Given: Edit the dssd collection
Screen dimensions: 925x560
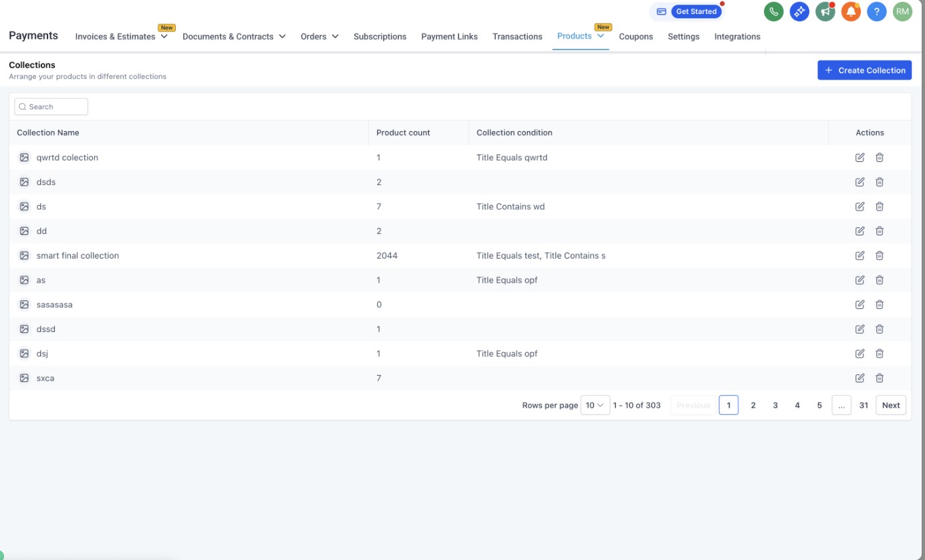Looking at the screenshot, I should point(860,329).
